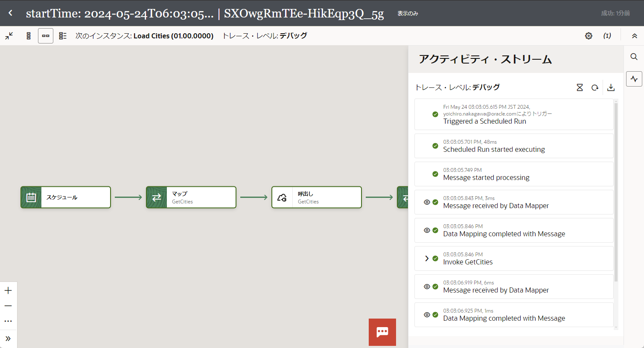The width and height of the screenshot is (644, 348).
Task: Click the back arrow in header
Action: coord(10,13)
